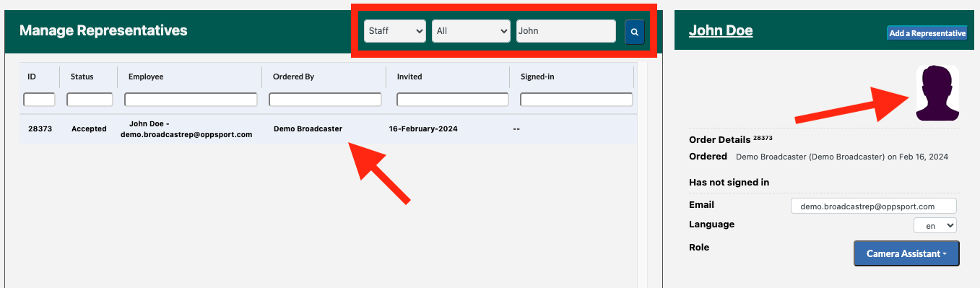The height and width of the screenshot is (288, 980).
Task: Click the Invited column filter box
Action: click(x=453, y=100)
